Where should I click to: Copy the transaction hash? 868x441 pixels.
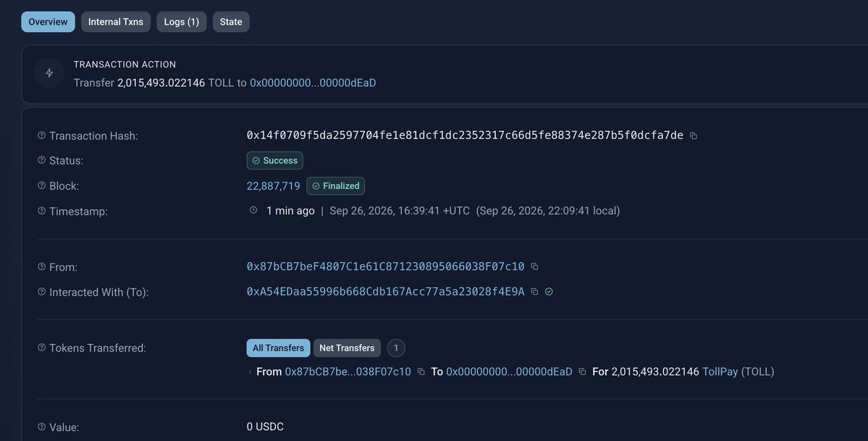693,135
